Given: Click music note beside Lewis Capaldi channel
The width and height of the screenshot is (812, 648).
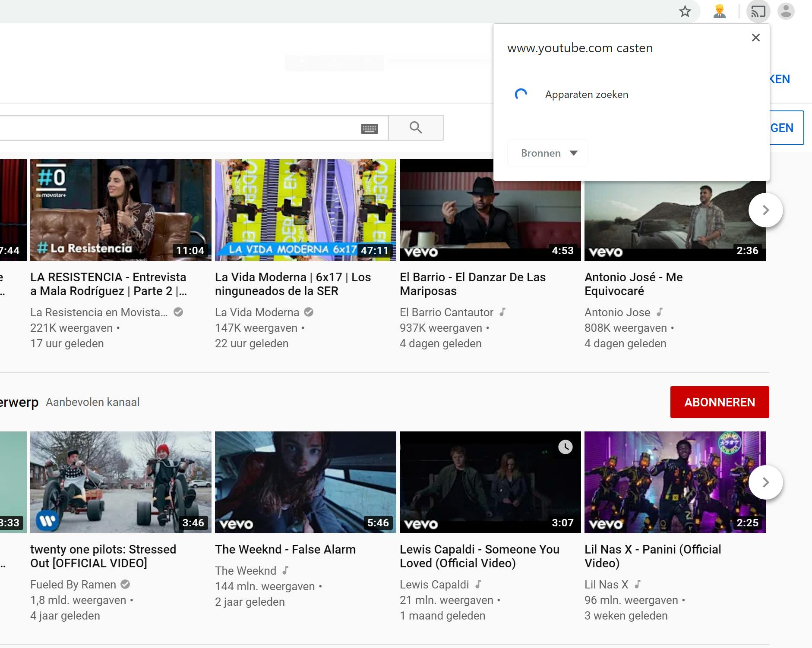Looking at the screenshot, I should coord(478,584).
